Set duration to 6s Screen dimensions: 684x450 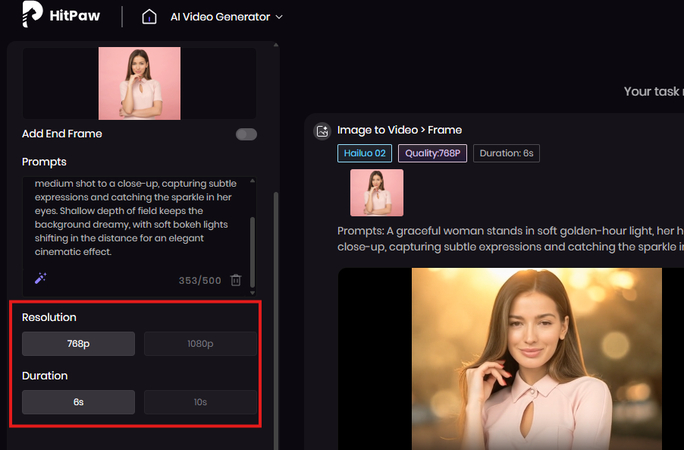(78, 402)
